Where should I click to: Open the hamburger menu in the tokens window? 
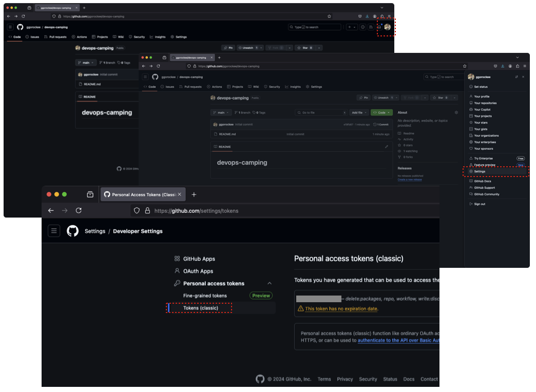54,231
